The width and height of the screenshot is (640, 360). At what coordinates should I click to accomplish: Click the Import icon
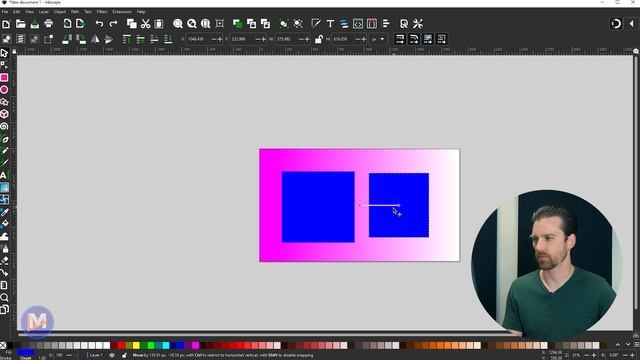67,24
